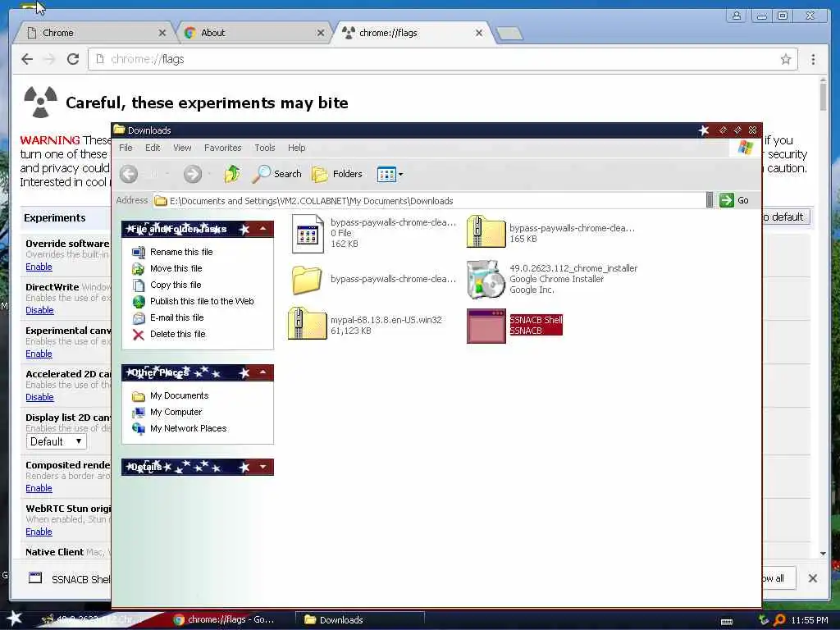Switch to the chrome://flags tab
Viewport: 840px width, 630px height.
coord(413,33)
